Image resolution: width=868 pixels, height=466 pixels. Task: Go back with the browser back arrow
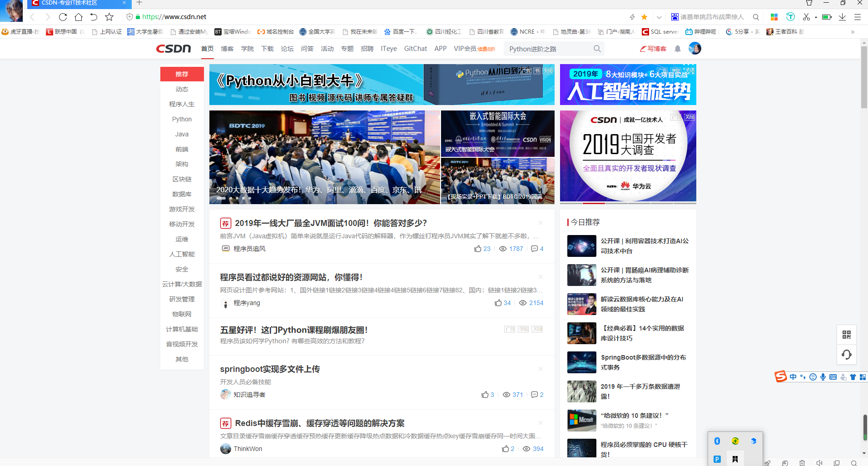point(32,17)
